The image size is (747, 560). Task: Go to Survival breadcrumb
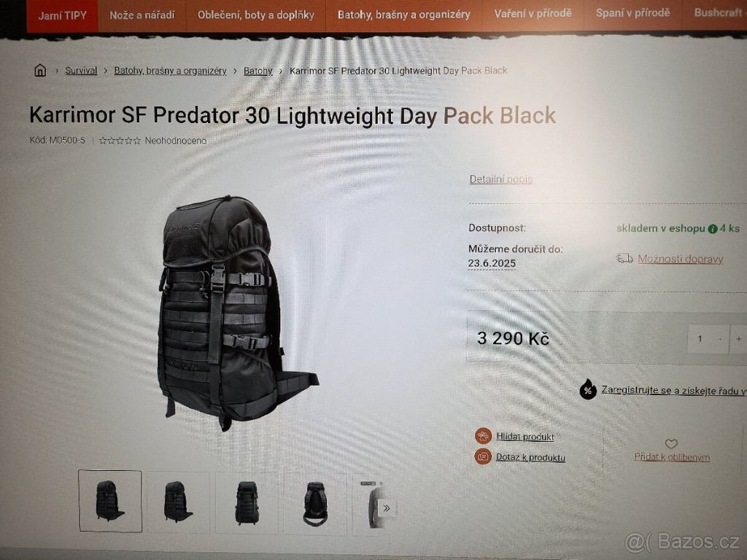point(81,71)
